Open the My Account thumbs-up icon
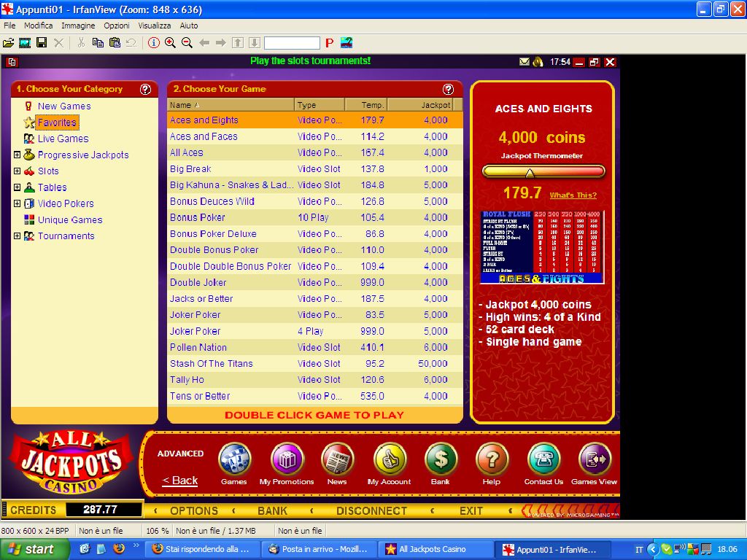747x560 pixels. (x=390, y=459)
